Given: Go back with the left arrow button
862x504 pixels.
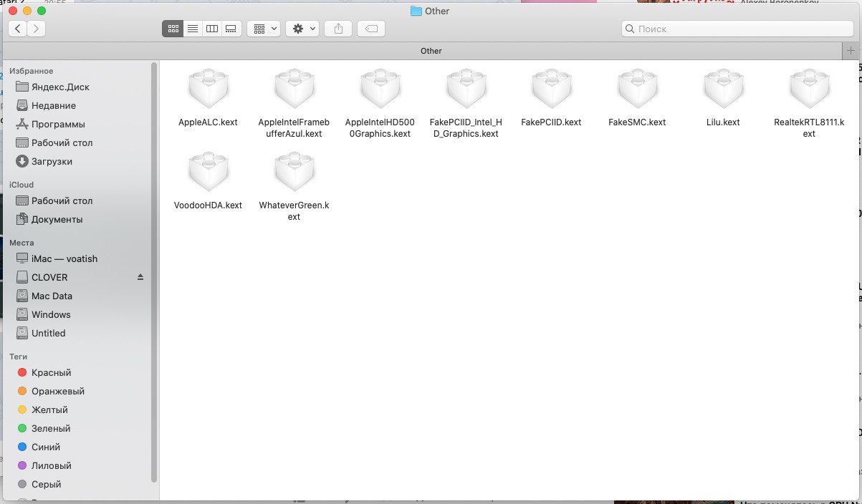Looking at the screenshot, I should pyautogui.click(x=18, y=29).
